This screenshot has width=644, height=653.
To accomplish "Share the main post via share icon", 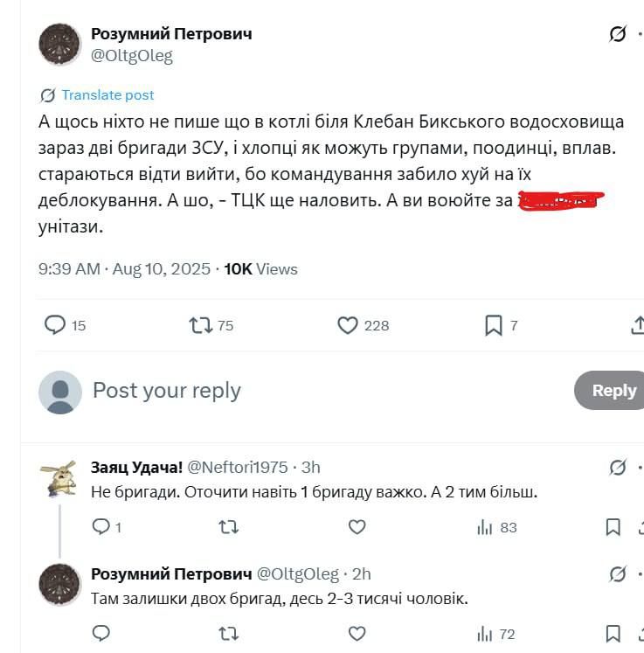I will [x=637, y=325].
